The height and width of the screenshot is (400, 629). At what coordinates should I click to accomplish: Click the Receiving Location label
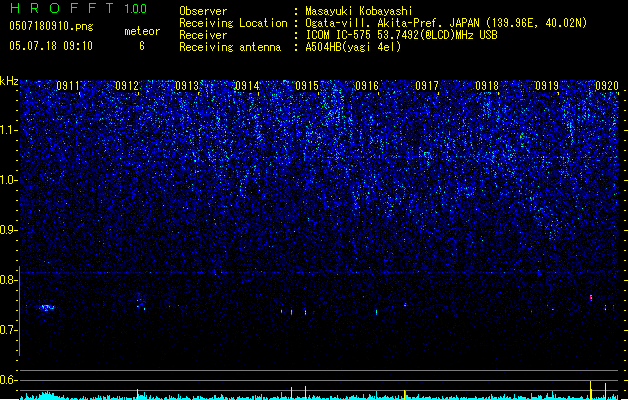(233, 23)
